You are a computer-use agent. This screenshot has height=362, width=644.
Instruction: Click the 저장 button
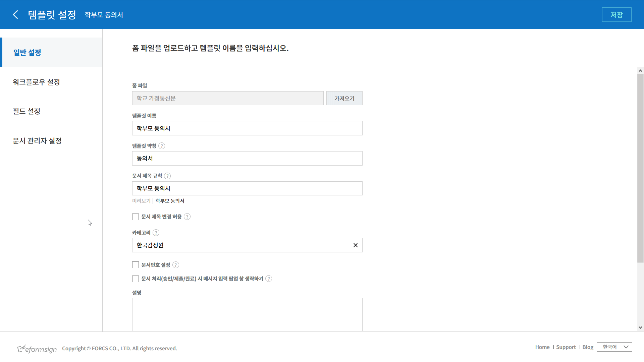tap(616, 15)
